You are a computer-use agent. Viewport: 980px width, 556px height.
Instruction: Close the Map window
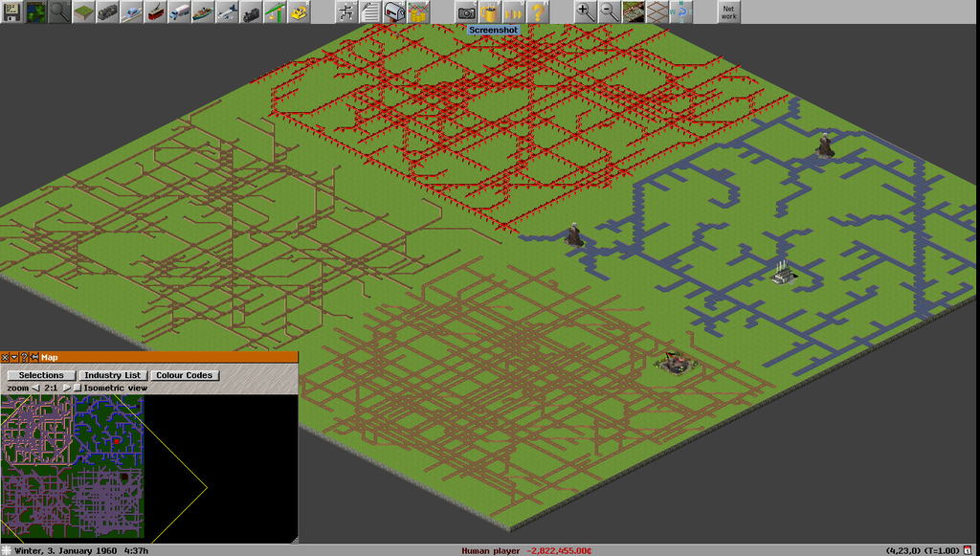point(5,357)
